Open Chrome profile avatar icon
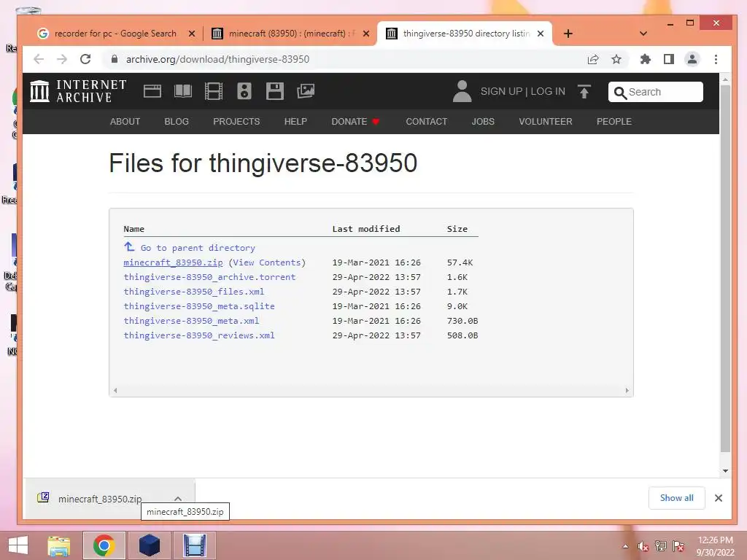Viewport: 747px width, 560px height. point(692,59)
